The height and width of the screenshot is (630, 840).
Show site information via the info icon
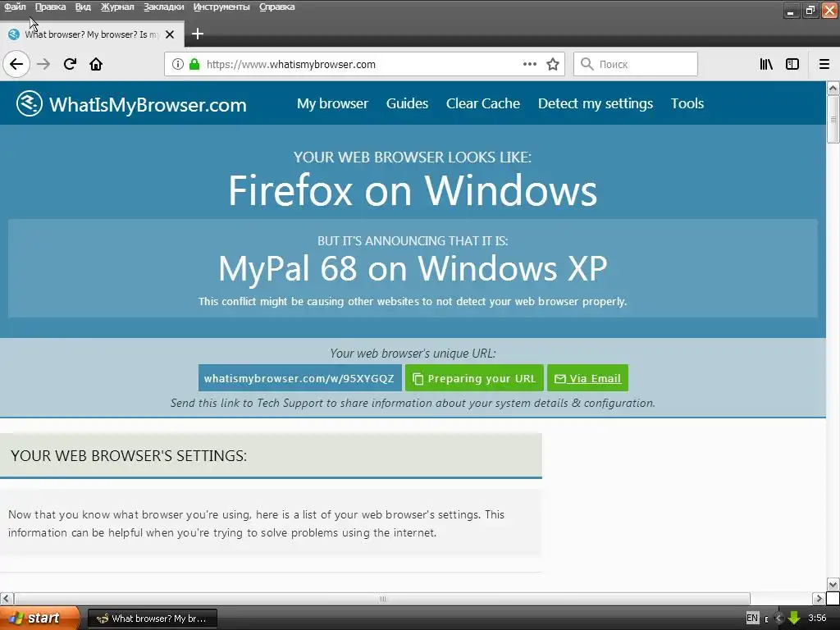tap(178, 64)
